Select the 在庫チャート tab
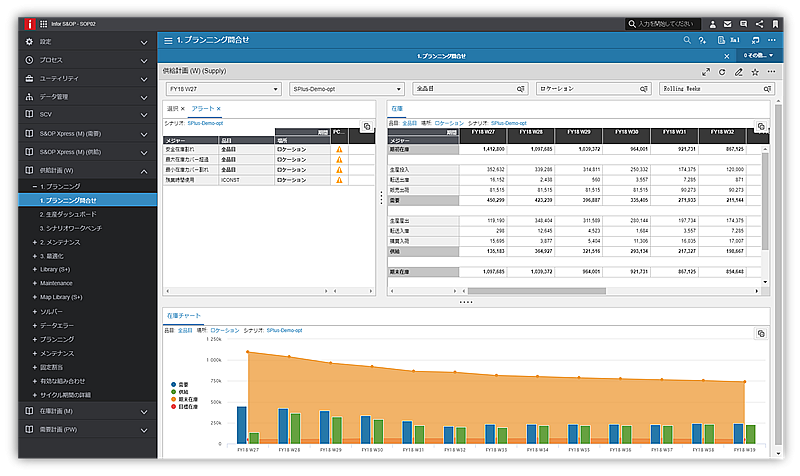 click(184, 316)
